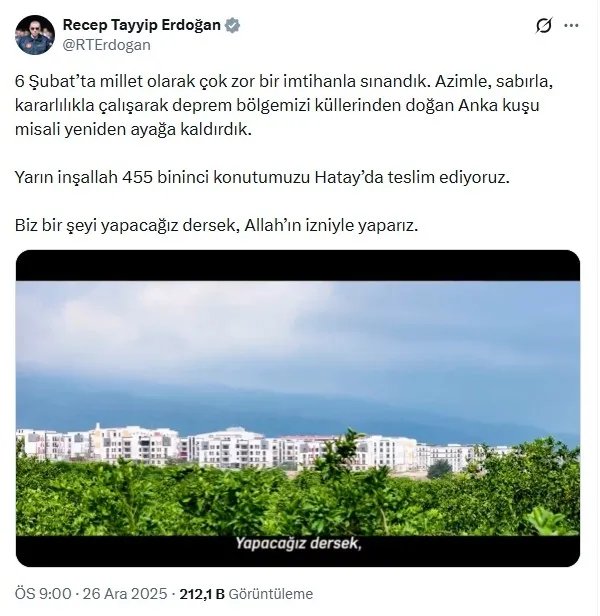
Task: Open the @RTErdogan handle link
Action: 106,45
